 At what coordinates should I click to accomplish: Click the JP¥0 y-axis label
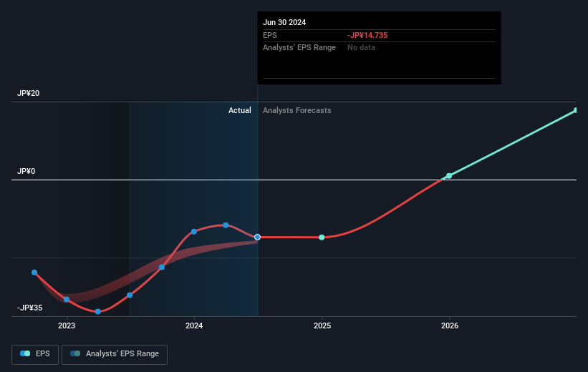26,171
